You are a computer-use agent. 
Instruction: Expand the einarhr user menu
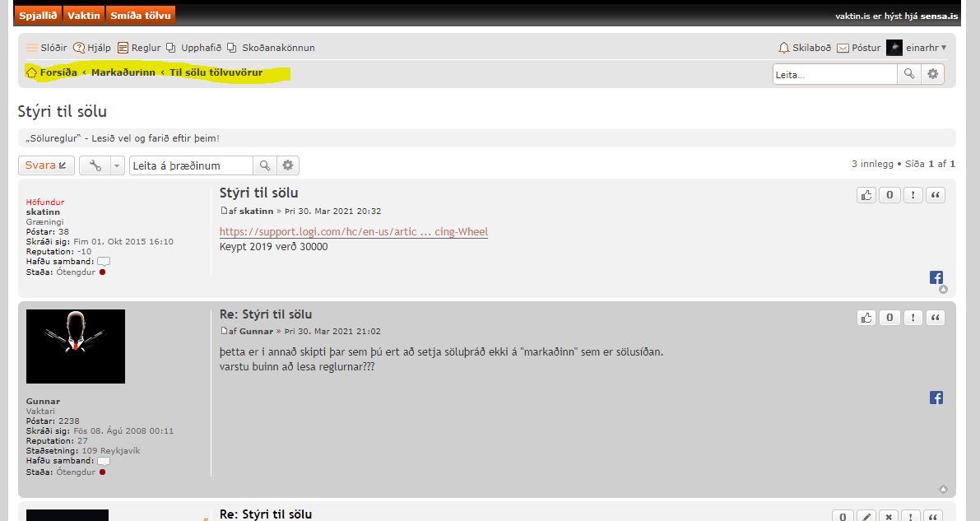click(917, 48)
